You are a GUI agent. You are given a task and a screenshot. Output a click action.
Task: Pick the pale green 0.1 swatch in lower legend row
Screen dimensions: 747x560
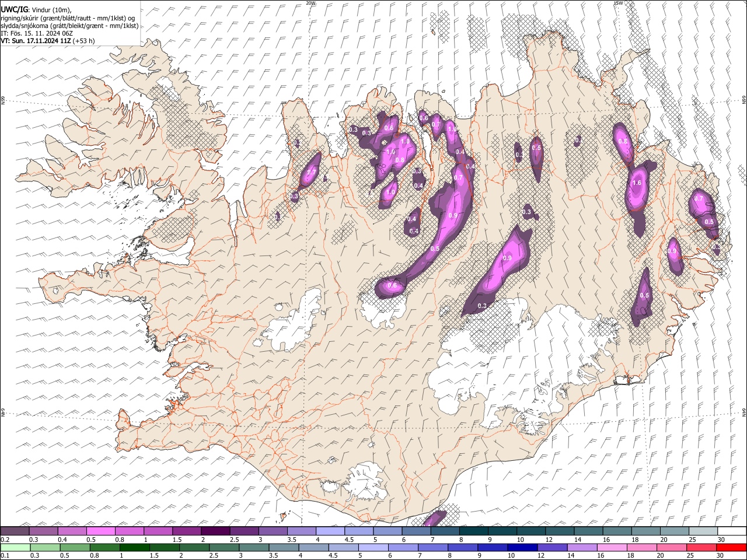16,548
